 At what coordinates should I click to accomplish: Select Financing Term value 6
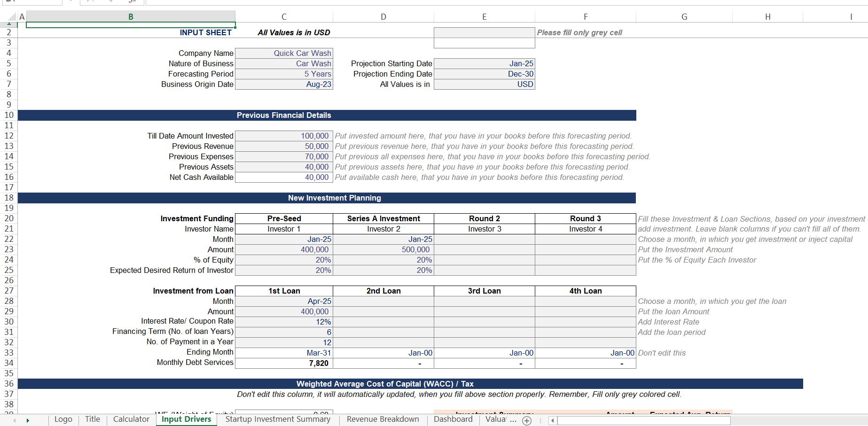point(284,332)
